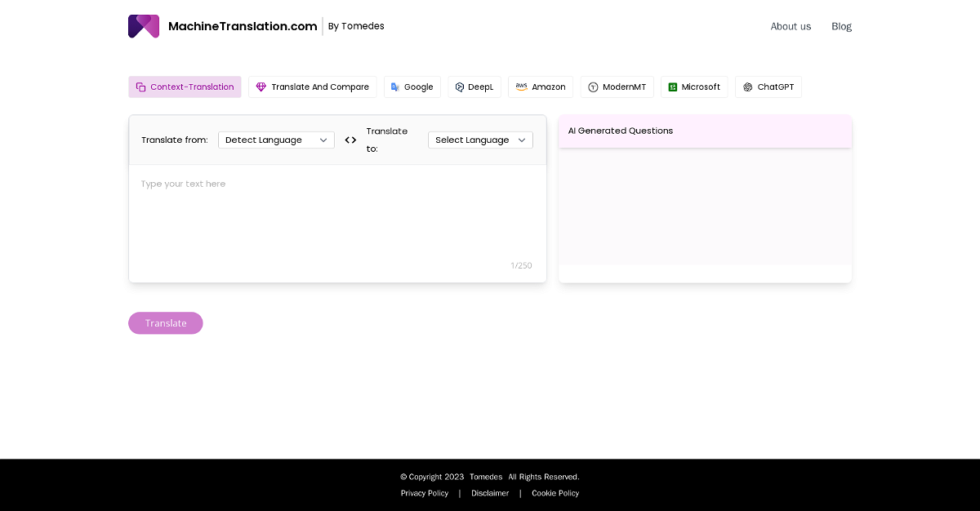Switch to the Context-Translation tab
This screenshot has height=511, width=980.
[185, 87]
